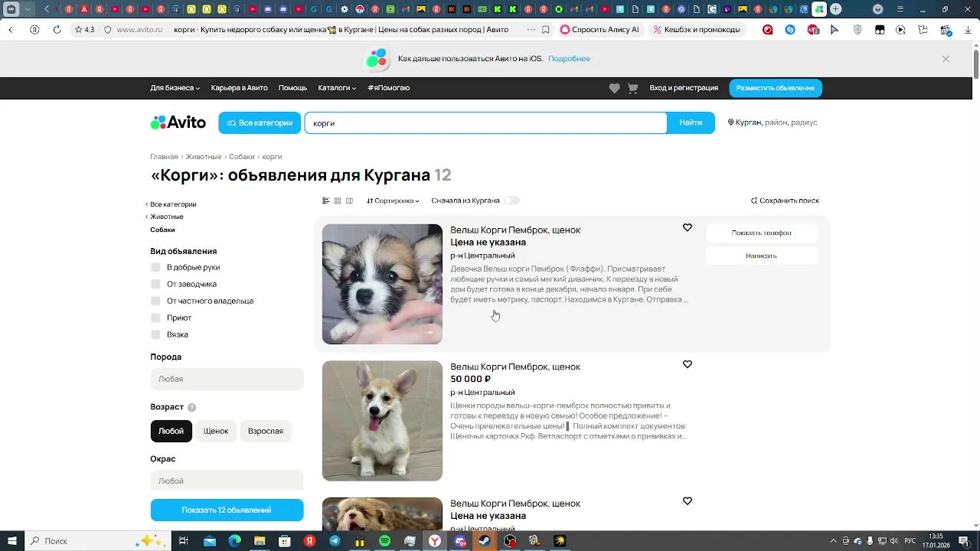980x551 pixels.
Task: Open 'Вход и регистрация'
Action: tap(684, 88)
